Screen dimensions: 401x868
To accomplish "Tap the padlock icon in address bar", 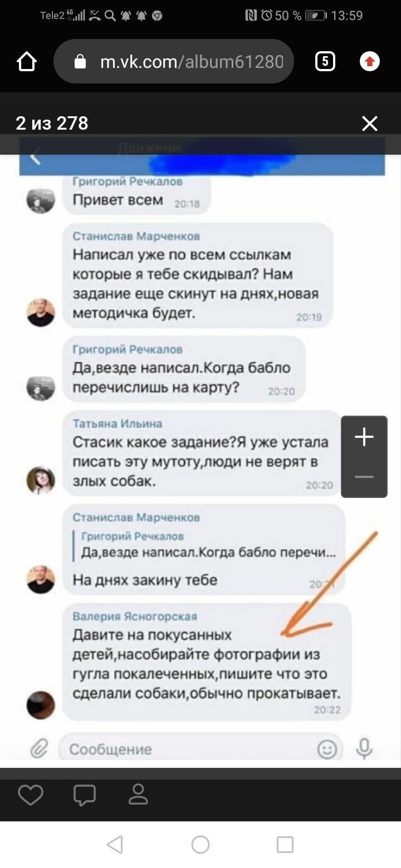I will click(x=80, y=61).
